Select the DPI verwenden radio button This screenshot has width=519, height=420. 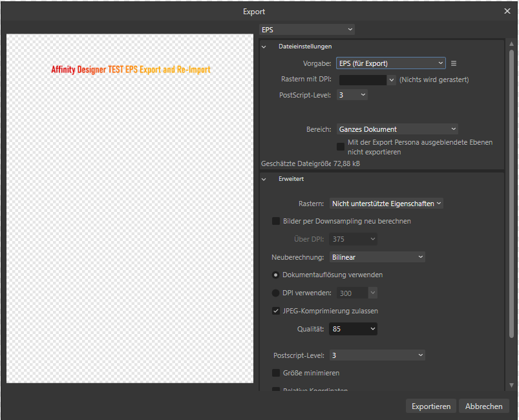pos(275,293)
